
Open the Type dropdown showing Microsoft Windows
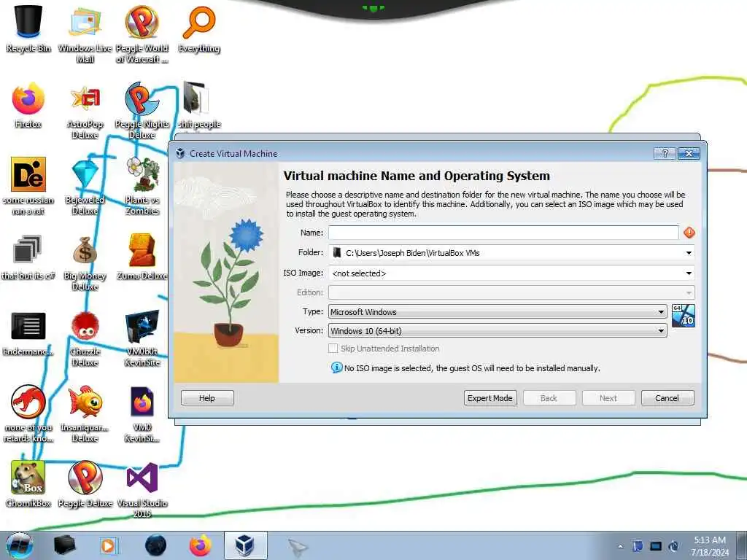point(498,312)
